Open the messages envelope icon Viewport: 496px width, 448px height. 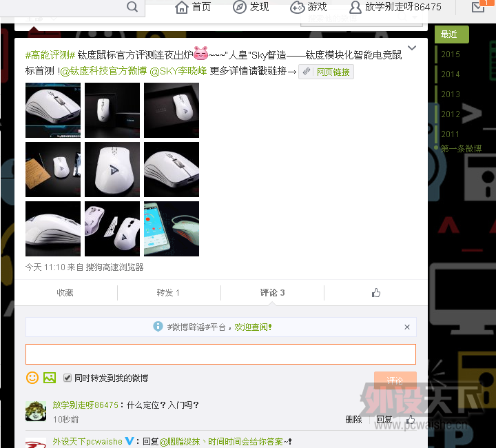tap(478, 7)
